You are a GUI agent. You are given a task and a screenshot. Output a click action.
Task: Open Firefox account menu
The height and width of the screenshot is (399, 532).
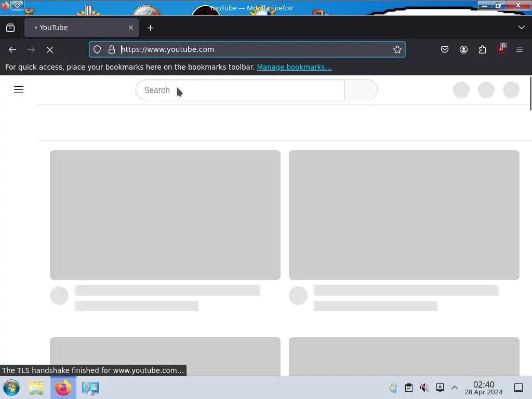coord(463,49)
